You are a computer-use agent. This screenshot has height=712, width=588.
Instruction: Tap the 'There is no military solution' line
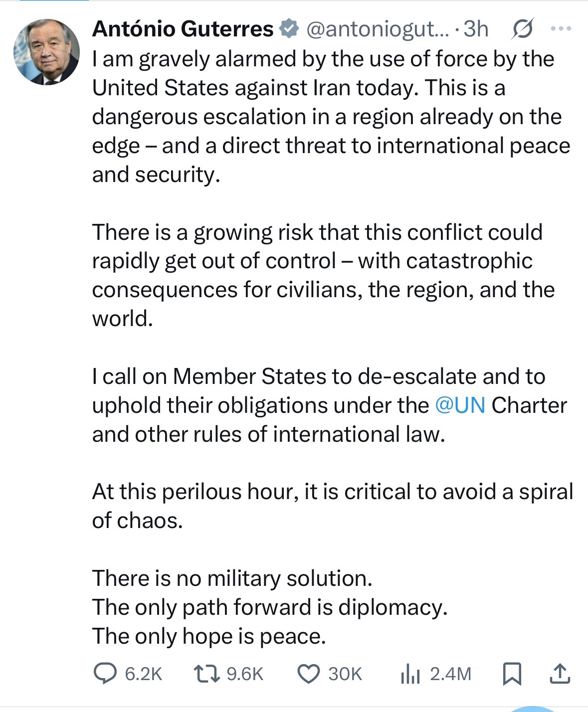tap(232, 578)
